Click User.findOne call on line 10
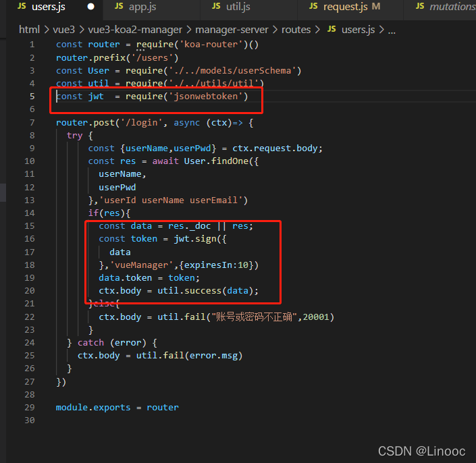The width and height of the screenshot is (476, 463). (x=216, y=161)
